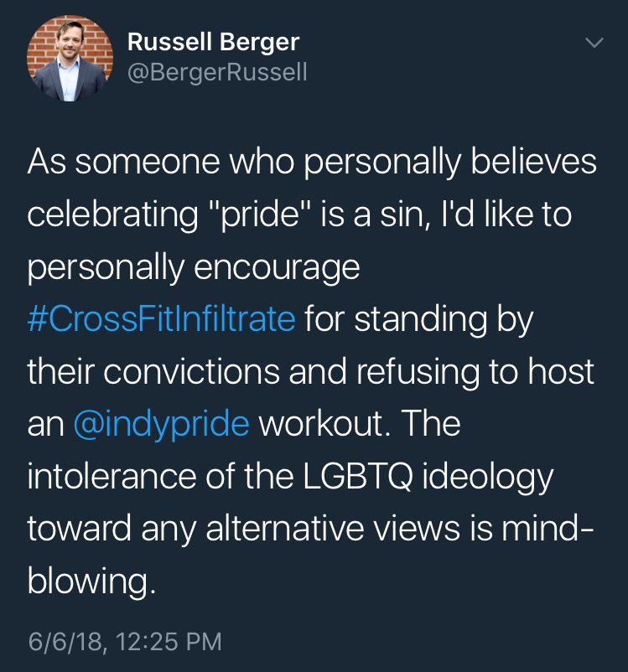Viewport: 628px width, 672px height.
Task: Click the phrase "personally encourage"
Action: 194,267
